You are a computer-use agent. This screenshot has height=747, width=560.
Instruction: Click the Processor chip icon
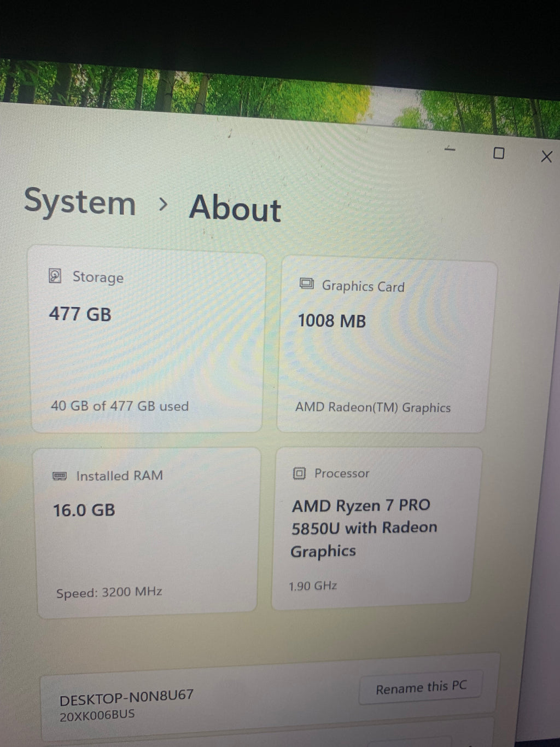(x=299, y=473)
